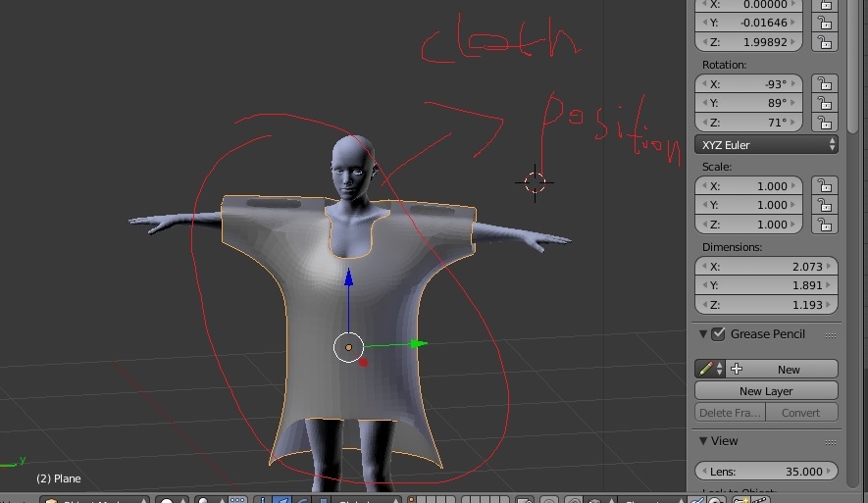The width and height of the screenshot is (868, 503).
Task: Click the 'Rotation:' label
Action: [724, 65]
